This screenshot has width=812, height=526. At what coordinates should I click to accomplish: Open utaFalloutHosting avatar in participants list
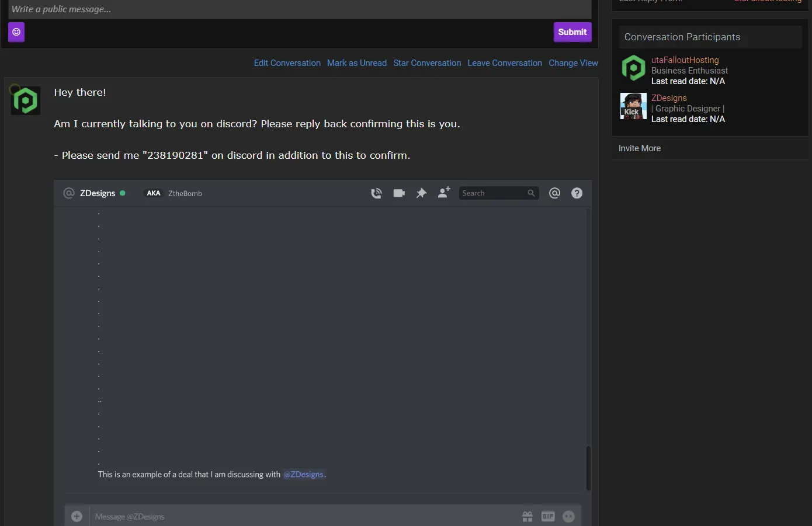pos(633,68)
